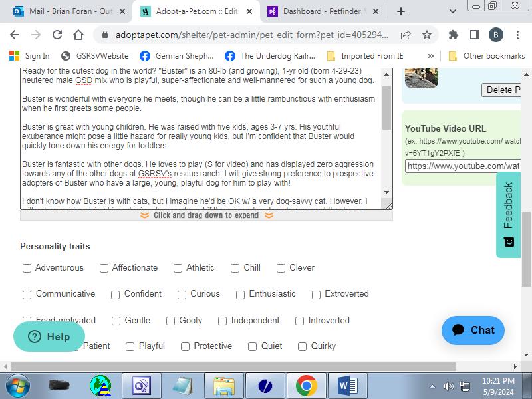The height and width of the screenshot is (399, 532).
Task: Show hidden system tray icons
Action: (433, 386)
